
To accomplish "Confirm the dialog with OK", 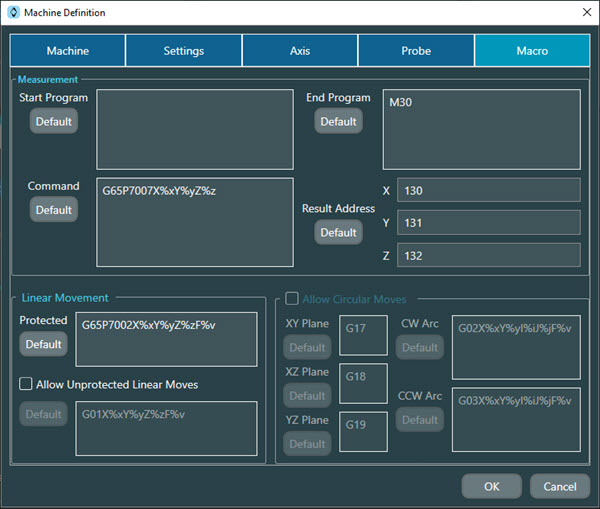I will click(491, 486).
